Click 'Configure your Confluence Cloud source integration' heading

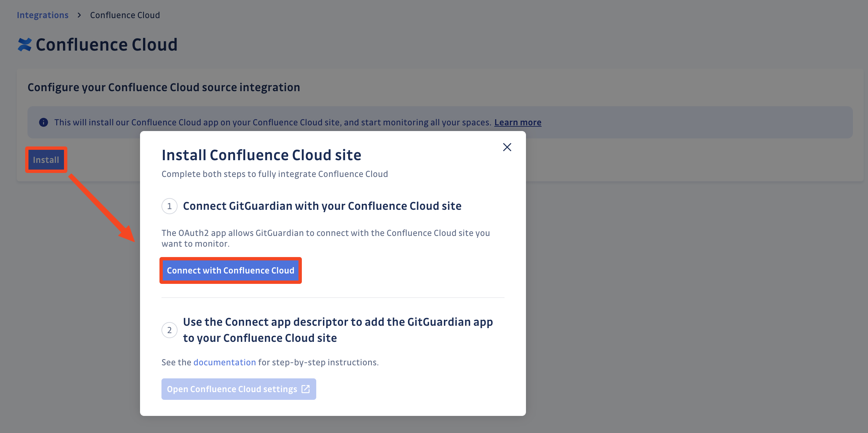click(x=164, y=87)
